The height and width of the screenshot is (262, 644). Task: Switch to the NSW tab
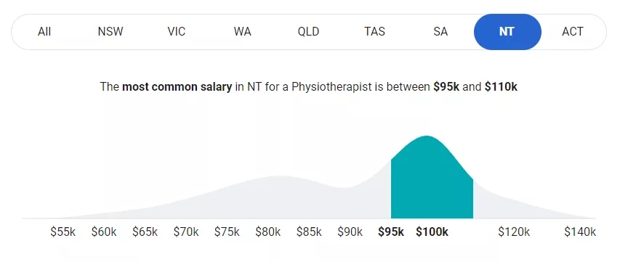pos(110,32)
